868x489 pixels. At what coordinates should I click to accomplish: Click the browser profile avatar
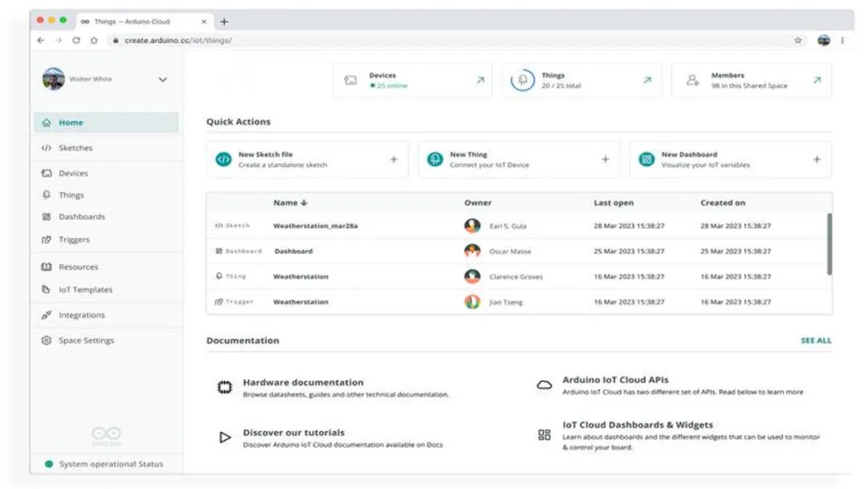pyautogui.click(x=823, y=40)
